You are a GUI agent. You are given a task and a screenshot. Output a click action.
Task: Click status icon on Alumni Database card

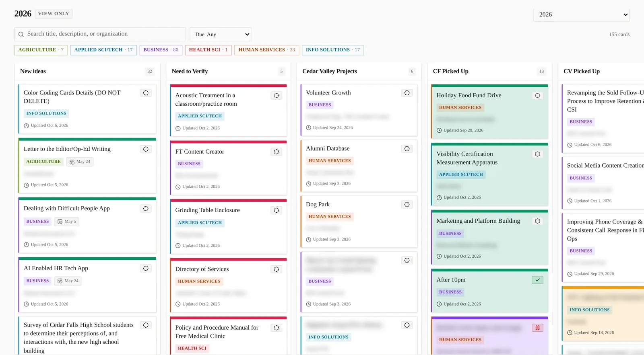(x=407, y=149)
